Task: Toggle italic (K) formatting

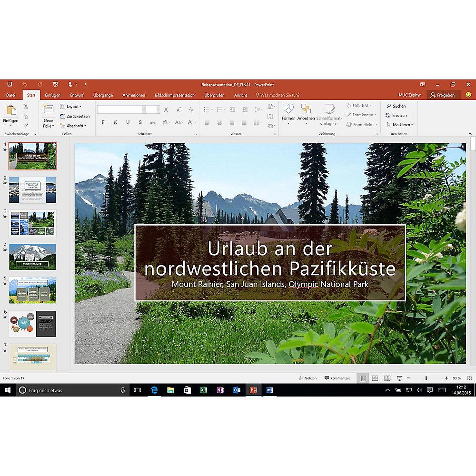Action: click(116, 122)
